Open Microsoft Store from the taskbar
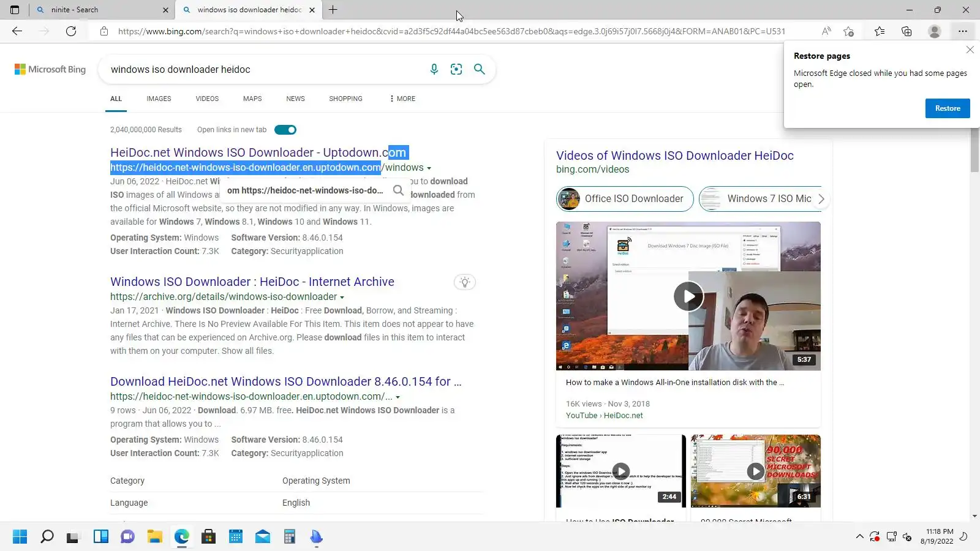Screen dimensions: 980x551 coord(208,537)
